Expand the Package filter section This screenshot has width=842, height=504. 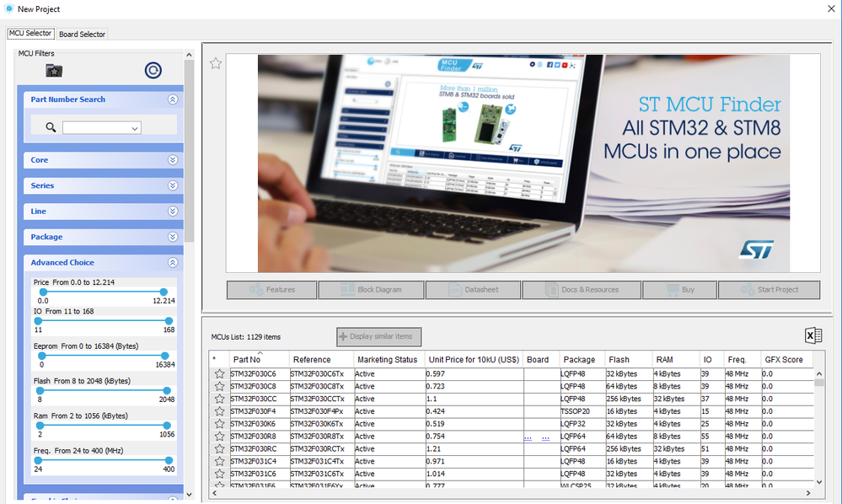point(173,237)
